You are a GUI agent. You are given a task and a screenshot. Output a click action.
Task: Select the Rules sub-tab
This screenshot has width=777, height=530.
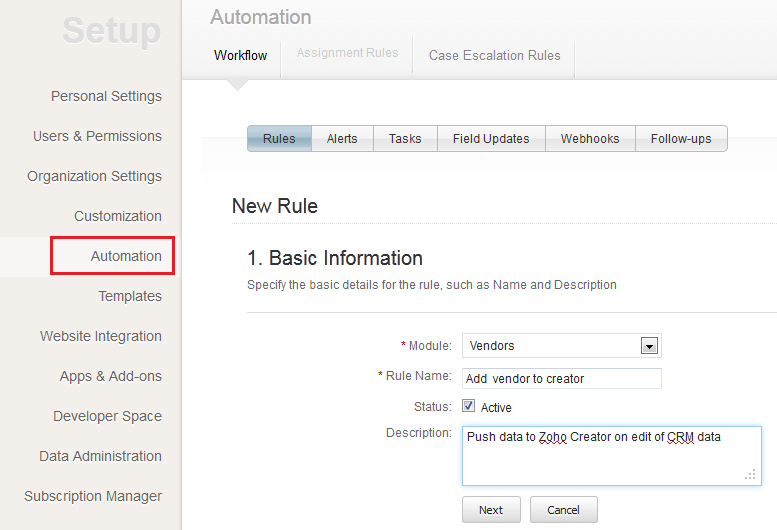coord(279,139)
